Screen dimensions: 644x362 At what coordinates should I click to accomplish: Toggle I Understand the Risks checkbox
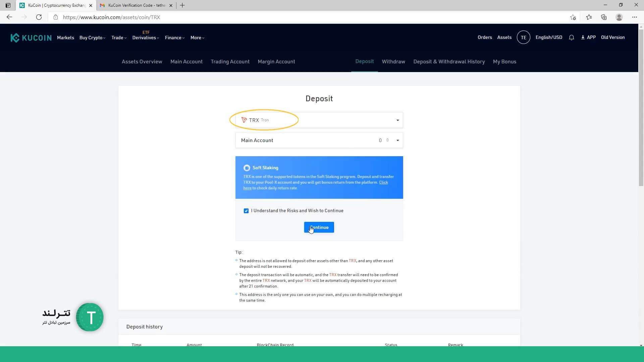coord(246,211)
